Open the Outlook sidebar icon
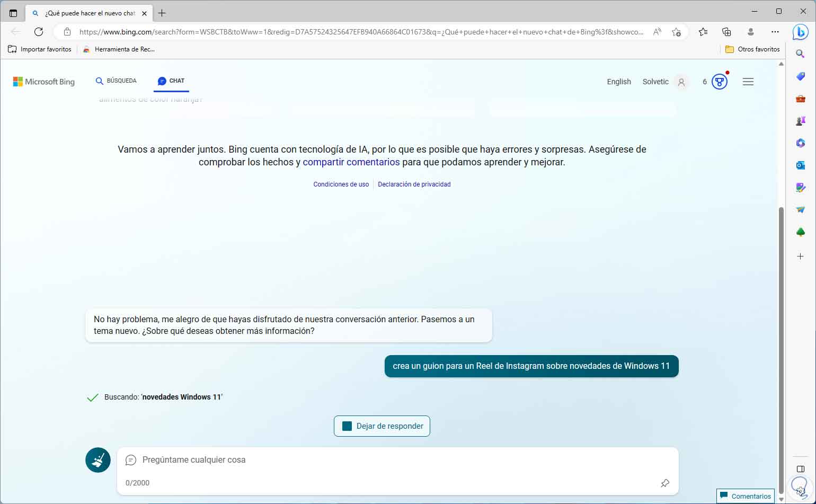Image resolution: width=816 pixels, height=504 pixels. 800,165
